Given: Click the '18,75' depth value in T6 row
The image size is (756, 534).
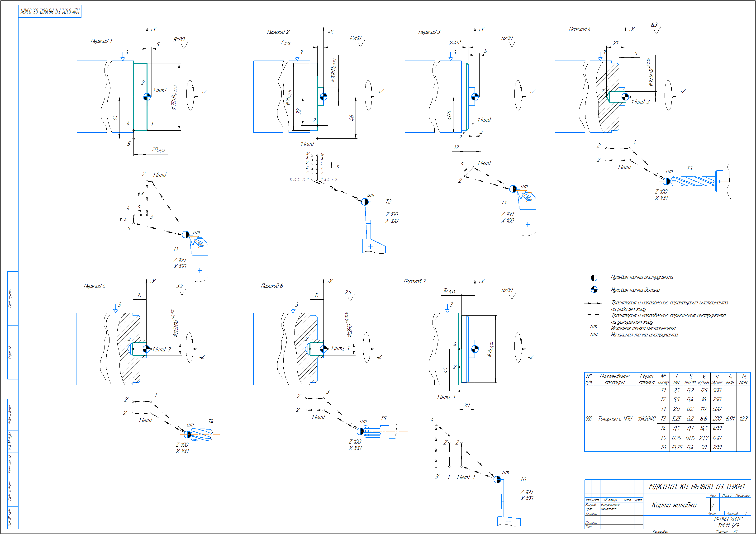Looking at the screenshot, I should click(676, 447).
